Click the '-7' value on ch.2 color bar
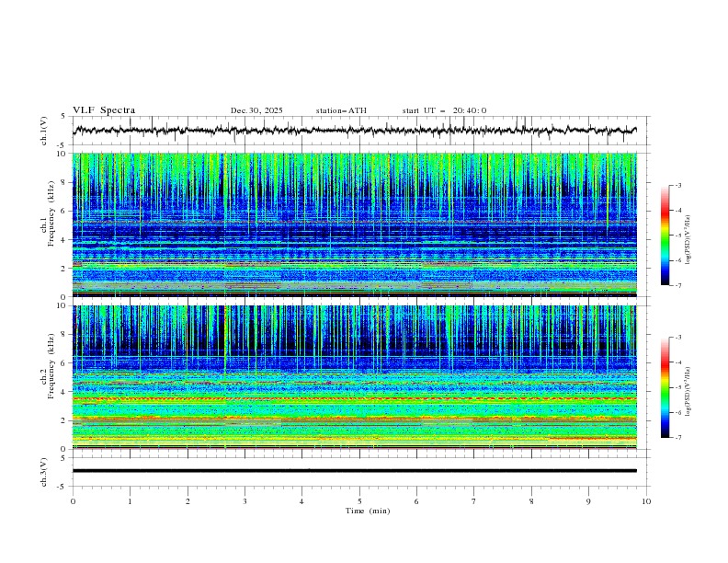Screen dimensions: 728x563 (677, 437)
